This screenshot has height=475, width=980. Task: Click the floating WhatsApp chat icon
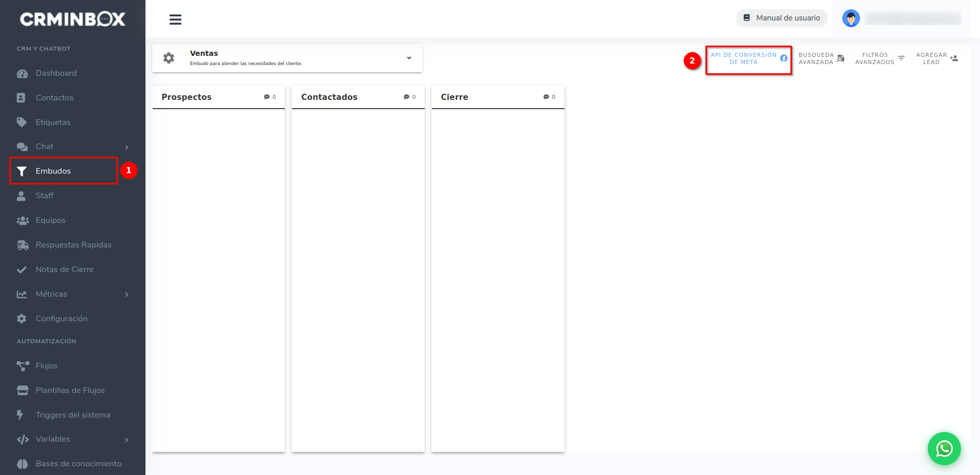(x=944, y=448)
